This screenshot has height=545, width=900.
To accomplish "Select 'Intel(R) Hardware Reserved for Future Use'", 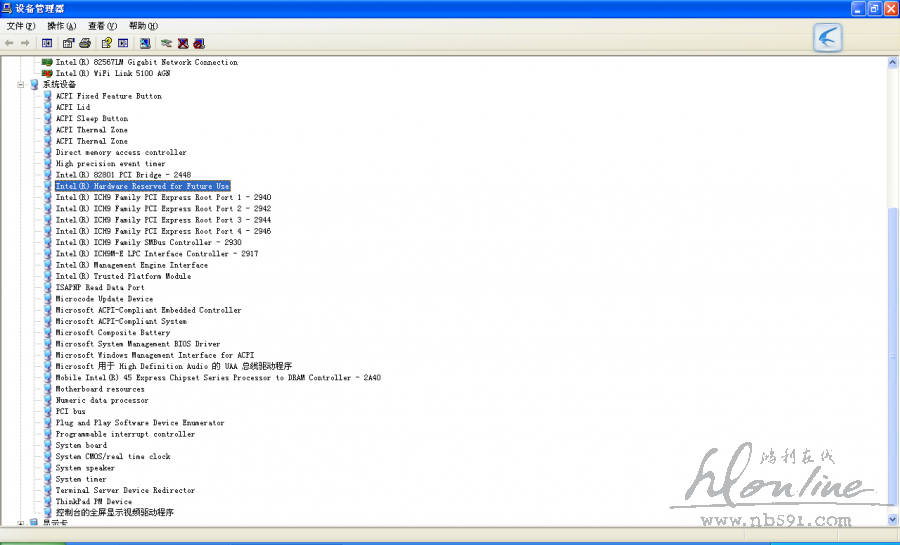I will [x=142, y=186].
